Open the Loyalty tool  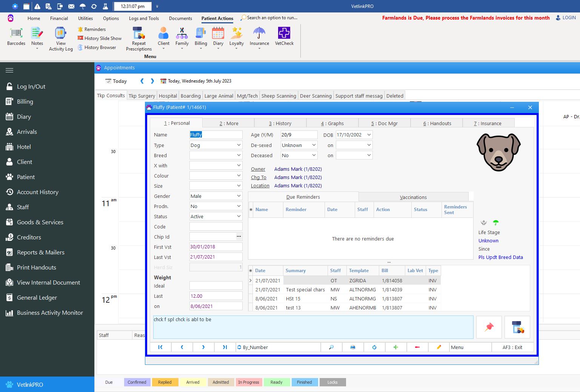[x=236, y=37]
